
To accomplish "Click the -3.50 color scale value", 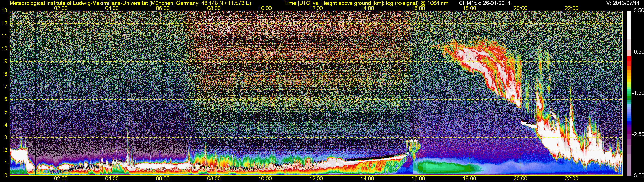I will point(638,176).
